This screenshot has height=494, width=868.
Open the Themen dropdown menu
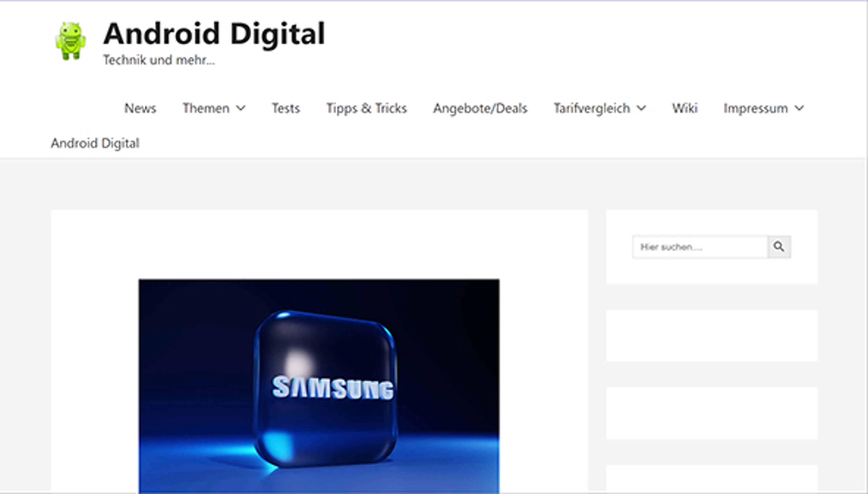(x=206, y=108)
